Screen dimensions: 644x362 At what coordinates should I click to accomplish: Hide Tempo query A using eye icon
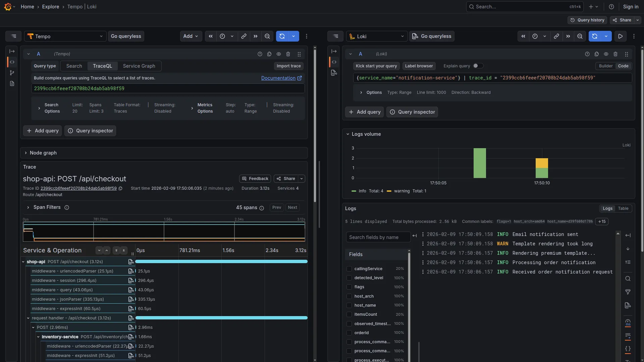pyautogui.click(x=279, y=54)
